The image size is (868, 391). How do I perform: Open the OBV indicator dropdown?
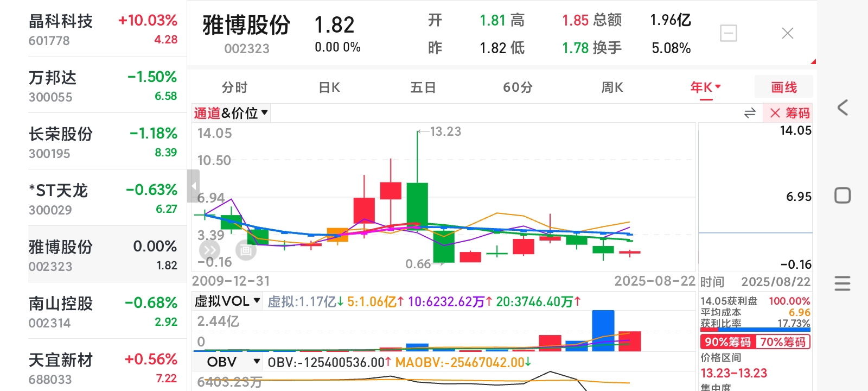pyautogui.click(x=228, y=362)
